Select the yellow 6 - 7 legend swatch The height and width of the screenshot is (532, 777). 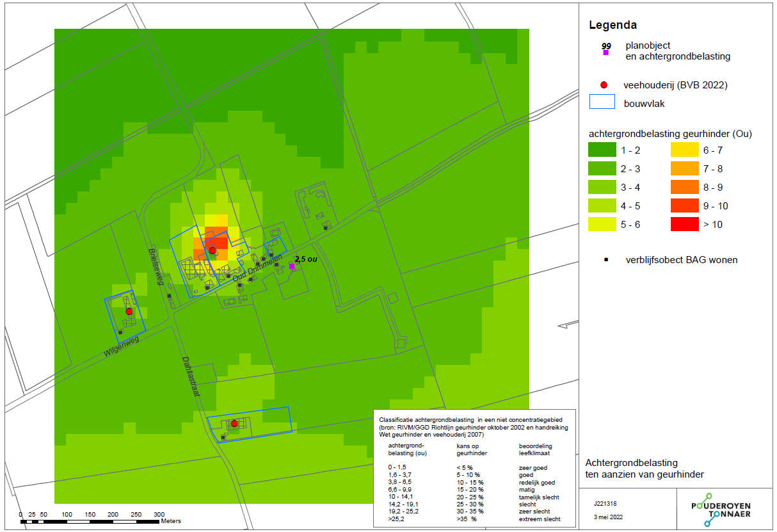tap(683, 150)
